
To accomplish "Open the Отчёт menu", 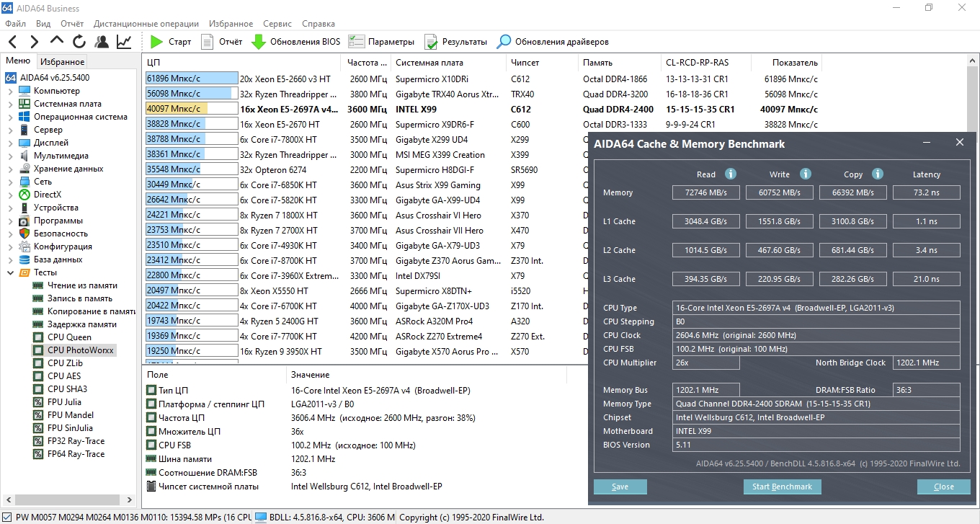I will [72, 23].
